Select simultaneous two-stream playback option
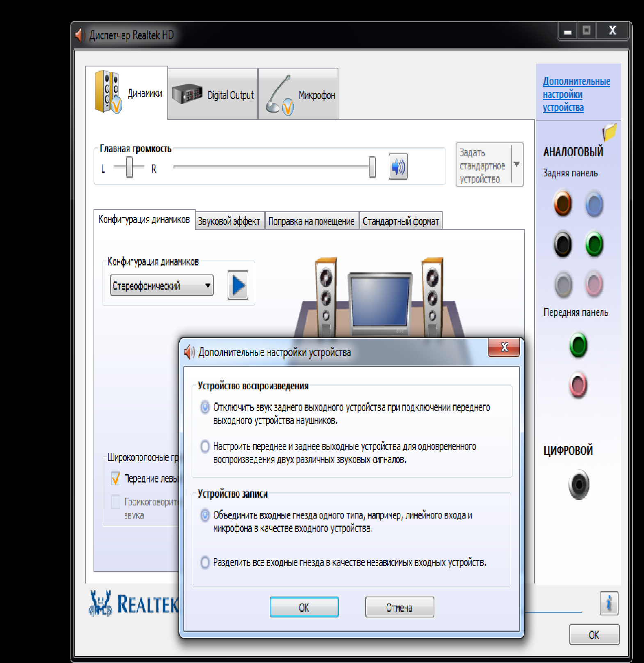 pos(205,446)
